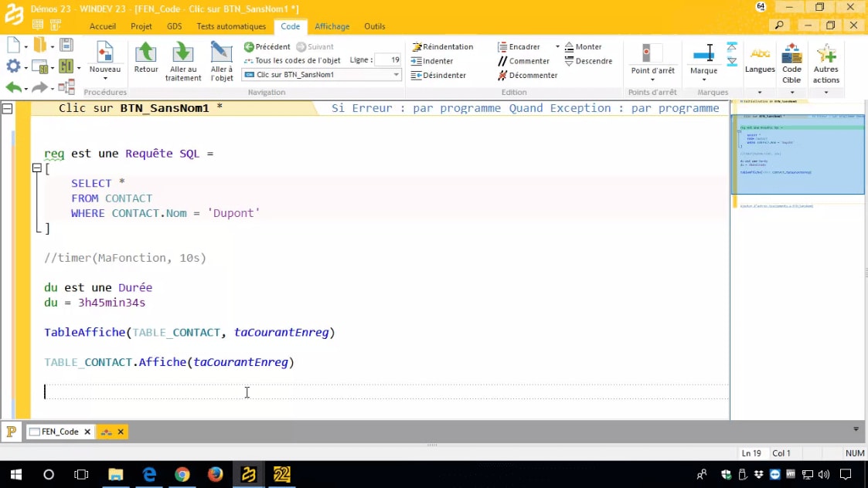Click the Retour navigation icon
The image size is (868, 488).
[145, 58]
